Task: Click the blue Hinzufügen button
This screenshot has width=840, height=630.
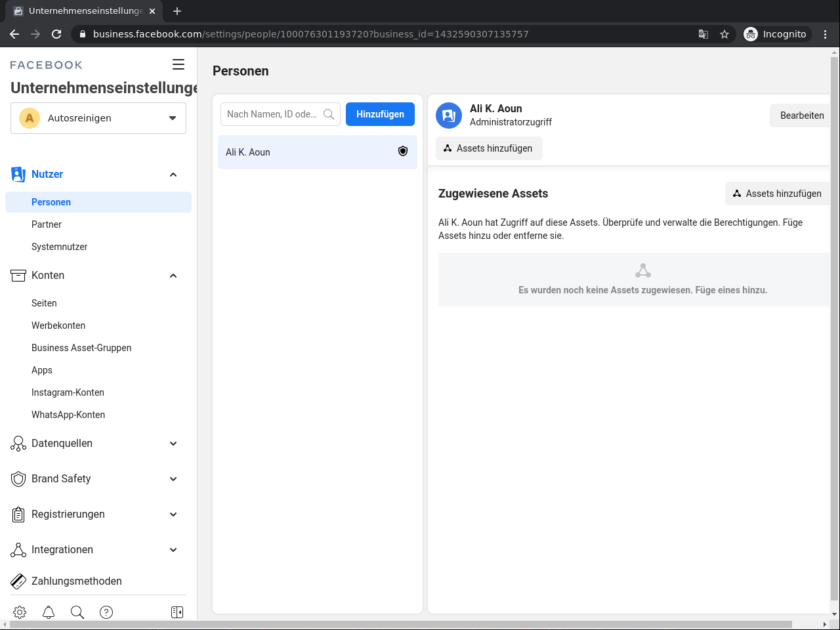Action: click(380, 114)
